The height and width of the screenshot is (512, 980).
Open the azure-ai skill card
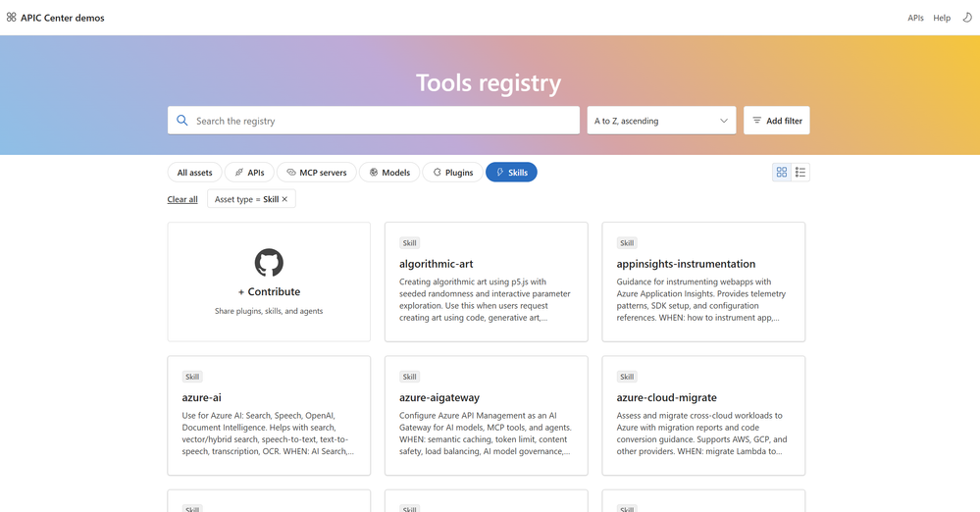269,416
